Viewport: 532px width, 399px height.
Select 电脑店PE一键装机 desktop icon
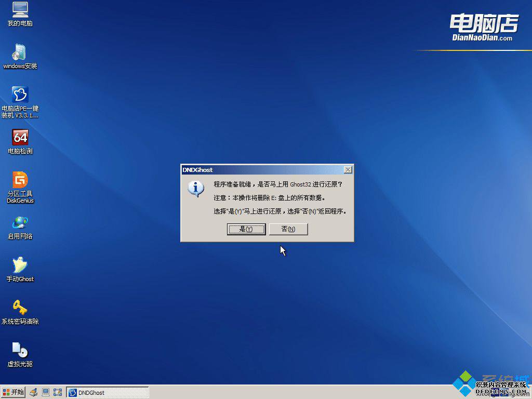(x=20, y=102)
